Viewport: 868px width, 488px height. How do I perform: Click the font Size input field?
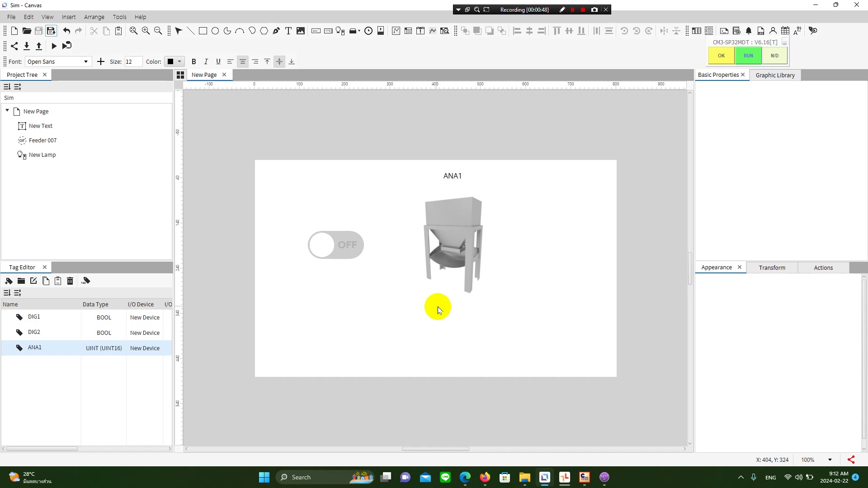(133, 61)
